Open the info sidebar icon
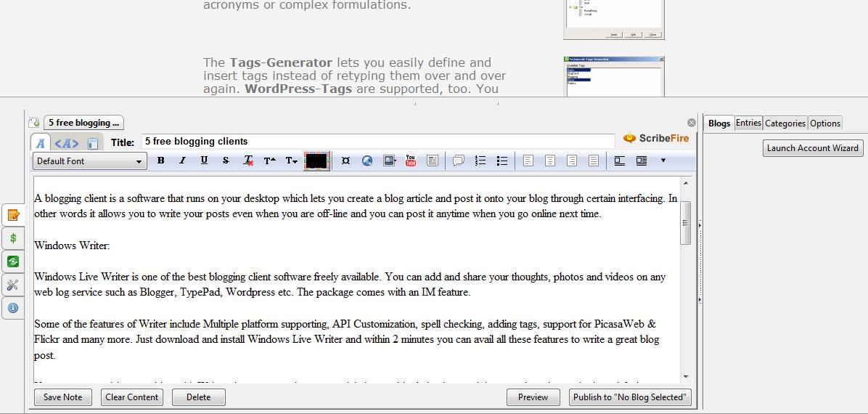 pos(13,308)
